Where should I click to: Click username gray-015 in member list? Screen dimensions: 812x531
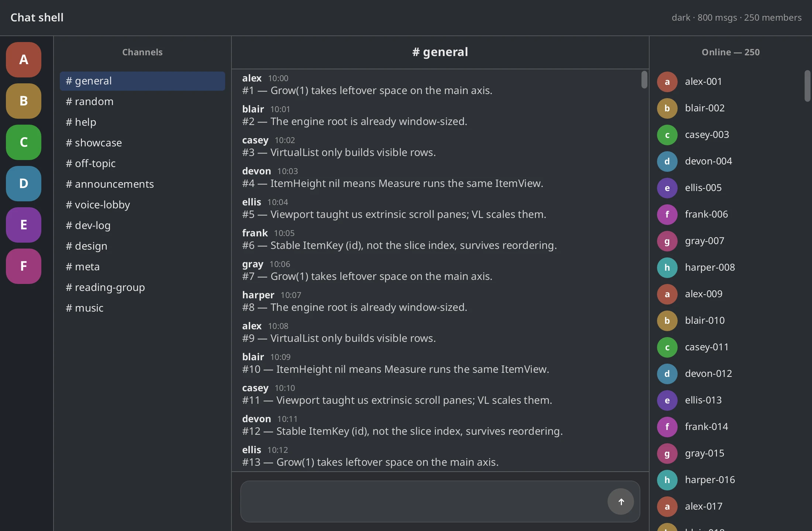point(705,454)
